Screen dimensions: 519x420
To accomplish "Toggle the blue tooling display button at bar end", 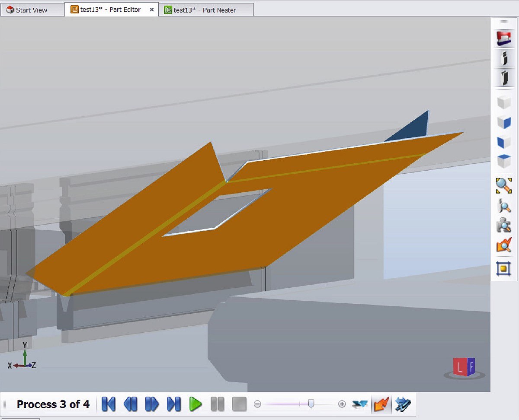I will point(403,404).
